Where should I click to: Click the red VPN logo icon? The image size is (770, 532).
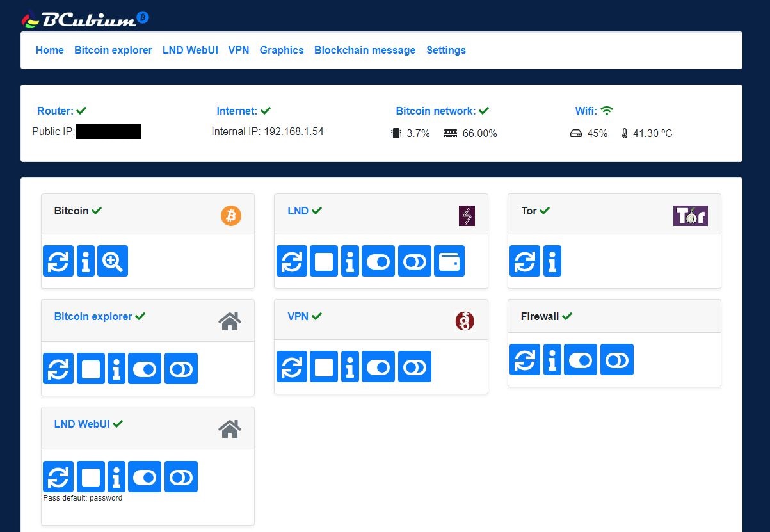[465, 321]
